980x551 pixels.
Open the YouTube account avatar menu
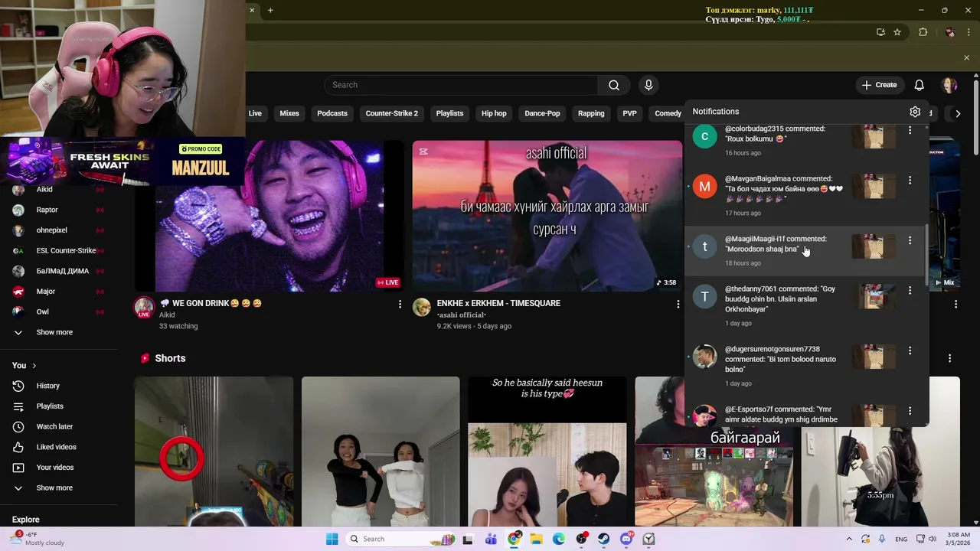949,85
